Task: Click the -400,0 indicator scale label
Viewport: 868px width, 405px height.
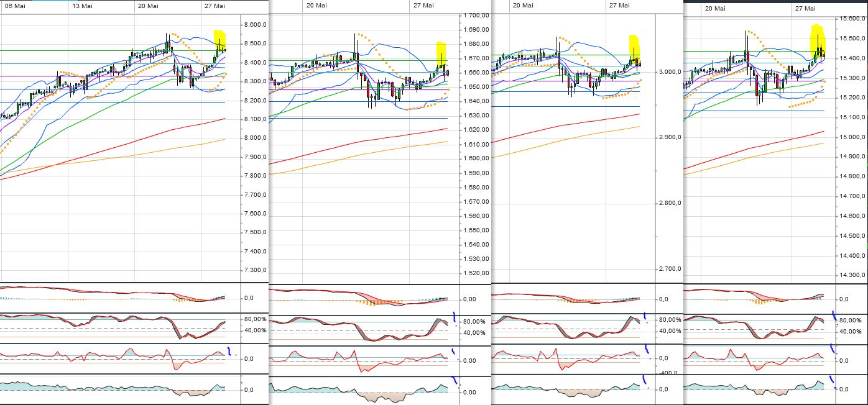Action: pos(669,372)
